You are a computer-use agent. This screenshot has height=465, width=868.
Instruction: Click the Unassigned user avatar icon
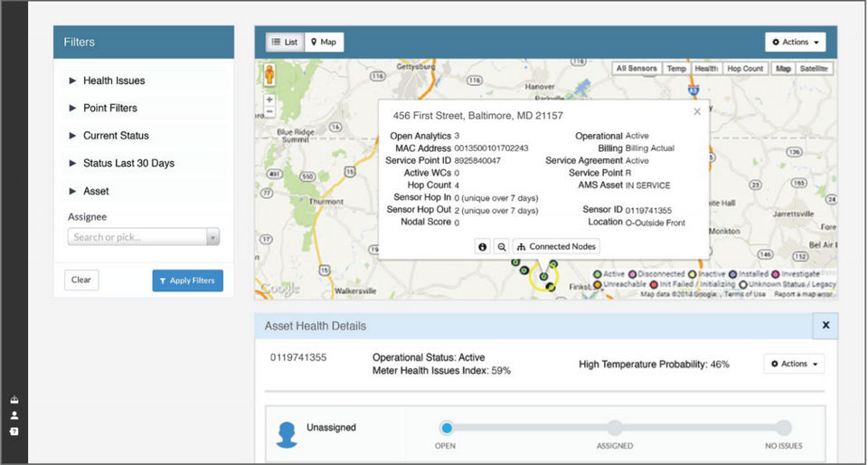(287, 435)
